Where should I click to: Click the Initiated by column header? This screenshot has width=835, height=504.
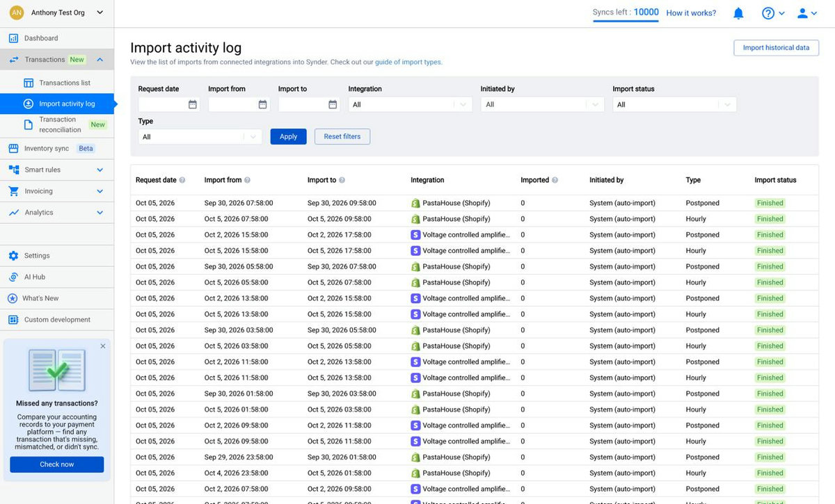tap(607, 180)
